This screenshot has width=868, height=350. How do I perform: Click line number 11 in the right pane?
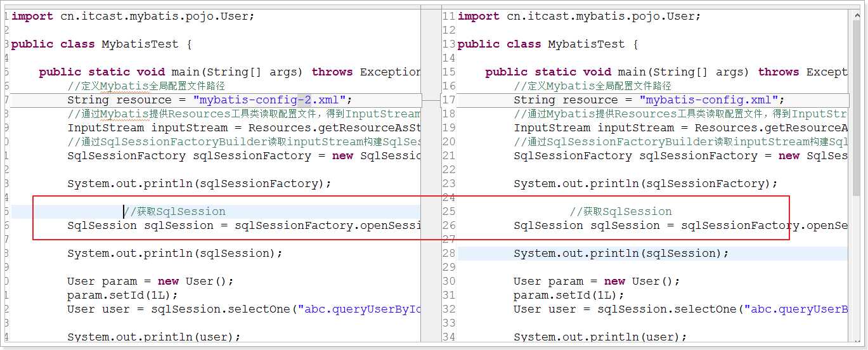(448, 16)
